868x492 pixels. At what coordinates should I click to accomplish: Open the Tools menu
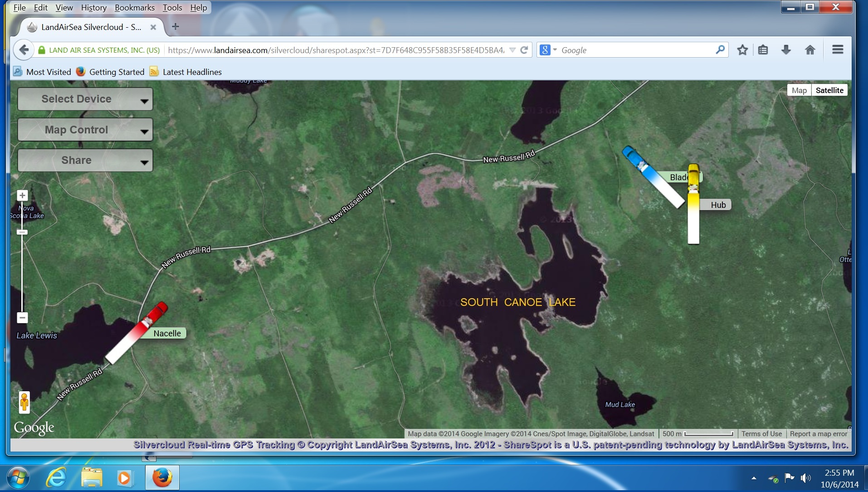pos(172,7)
